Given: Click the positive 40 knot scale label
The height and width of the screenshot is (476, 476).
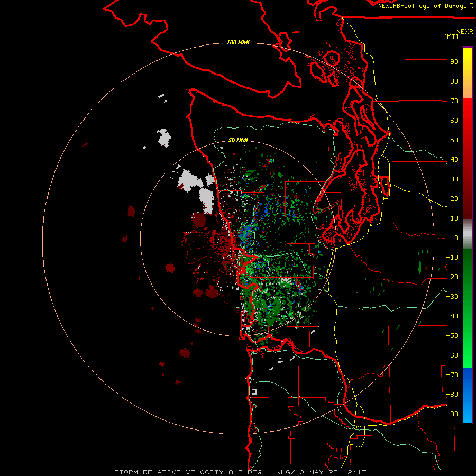Looking at the screenshot, I should pyautogui.click(x=454, y=160).
